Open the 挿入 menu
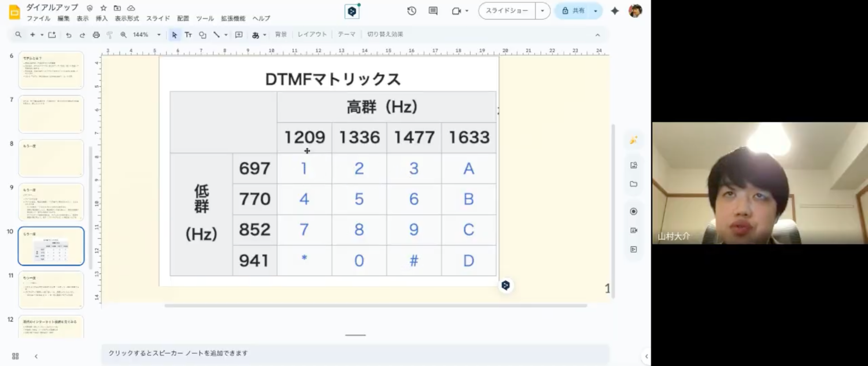Screen dimensions: 868x366 pyautogui.click(x=101, y=18)
